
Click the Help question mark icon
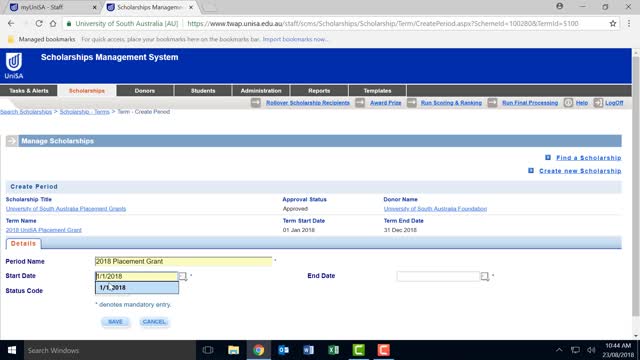point(568,103)
